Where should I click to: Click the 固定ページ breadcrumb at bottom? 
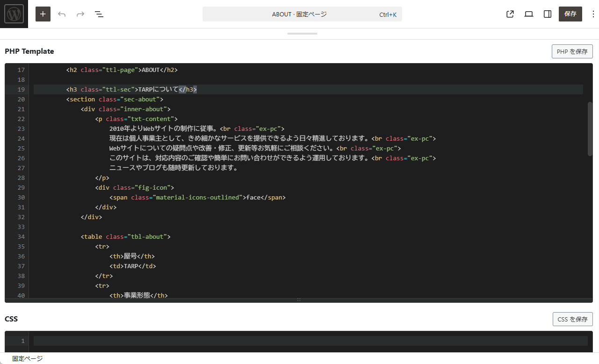(x=28, y=358)
